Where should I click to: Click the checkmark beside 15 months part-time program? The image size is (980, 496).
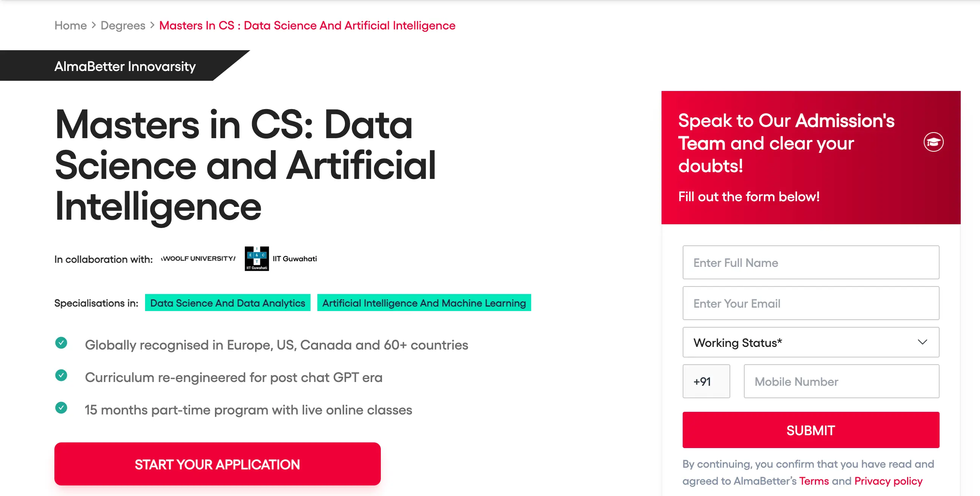point(61,408)
